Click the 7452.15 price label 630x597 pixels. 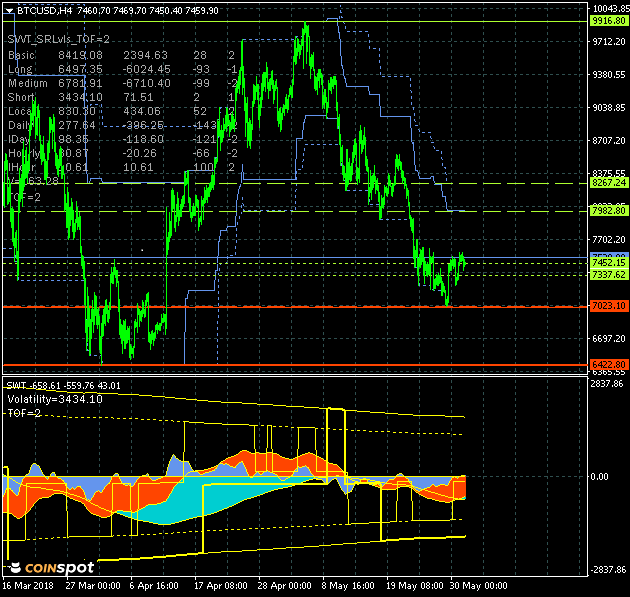pyautogui.click(x=608, y=264)
